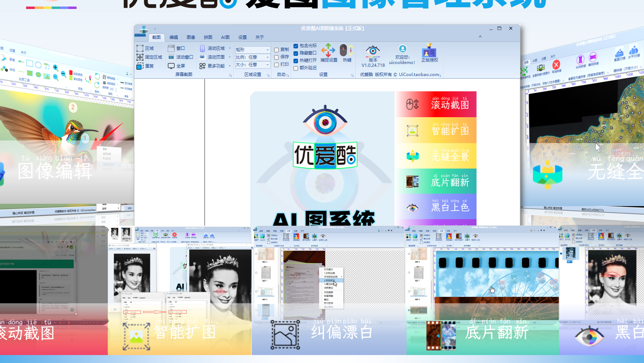
Task: Expand the 滚动页面 dropdown arrow
Action: click(x=229, y=57)
